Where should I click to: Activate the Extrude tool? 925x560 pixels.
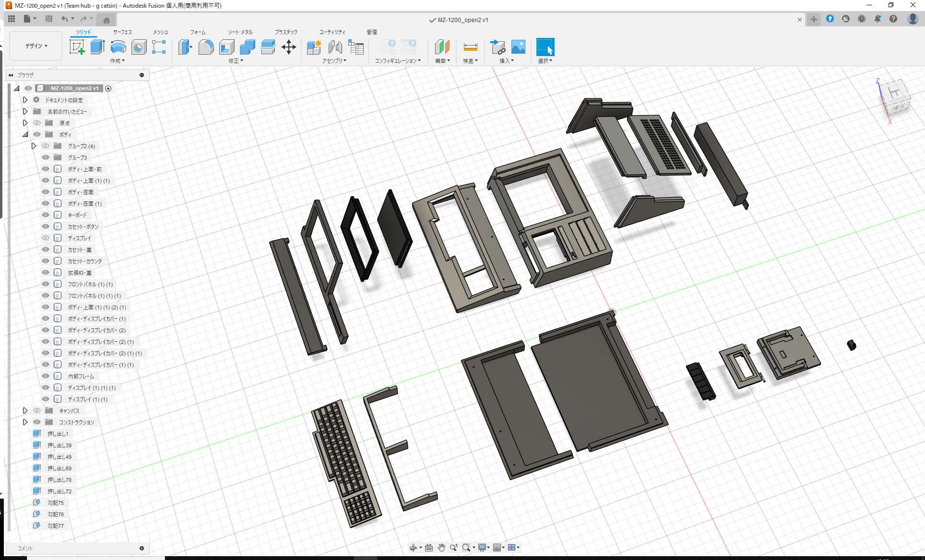point(97,47)
